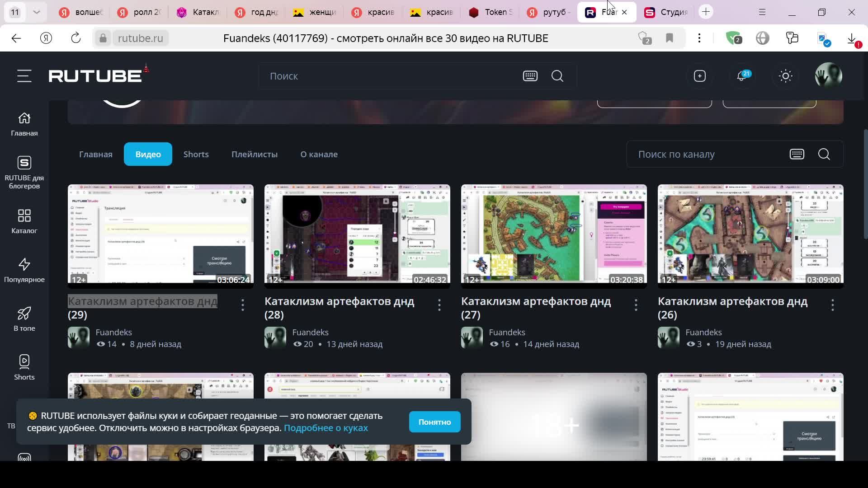
Task: Open the RUTUBE hamburger menu
Action: tap(24, 76)
